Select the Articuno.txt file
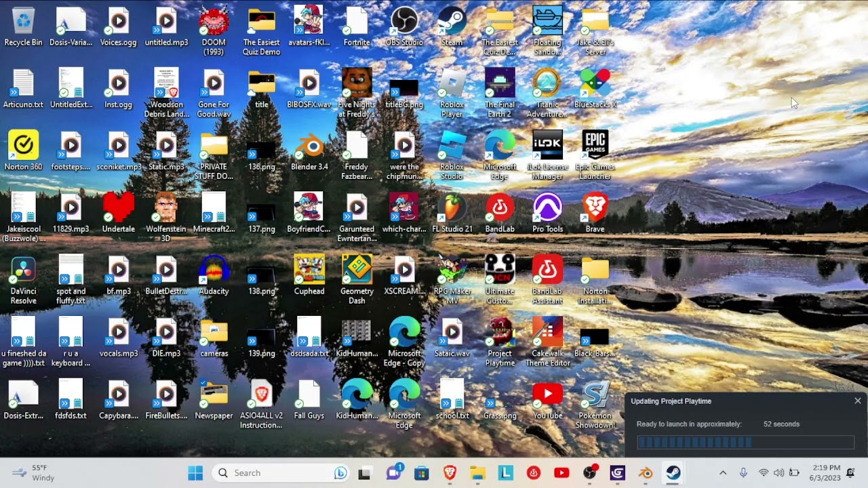This screenshot has width=868, height=488. 23,89
